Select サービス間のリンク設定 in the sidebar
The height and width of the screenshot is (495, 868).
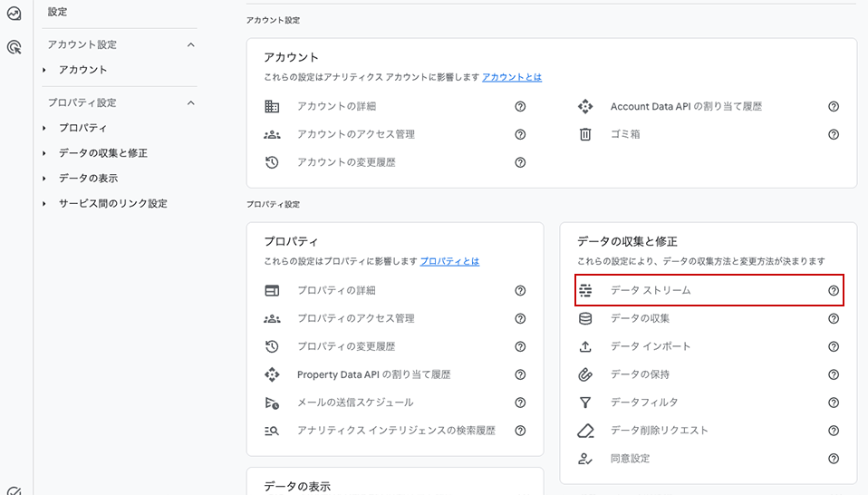point(113,204)
